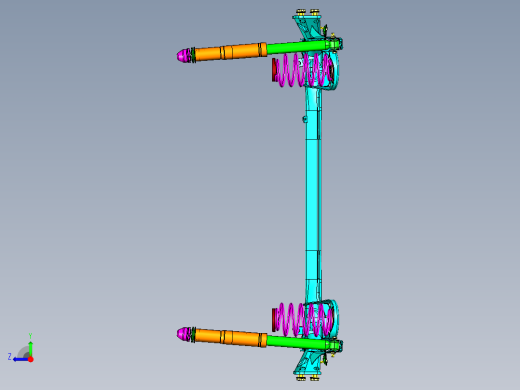Select the upper magenta coil spring
520x390 pixels.
click(x=304, y=69)
